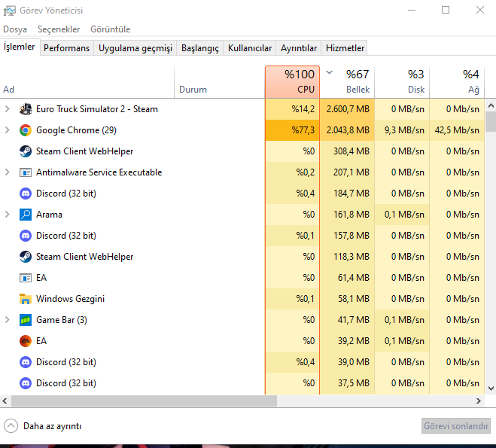Sort by the Bellek column header

tap(347, 82)
